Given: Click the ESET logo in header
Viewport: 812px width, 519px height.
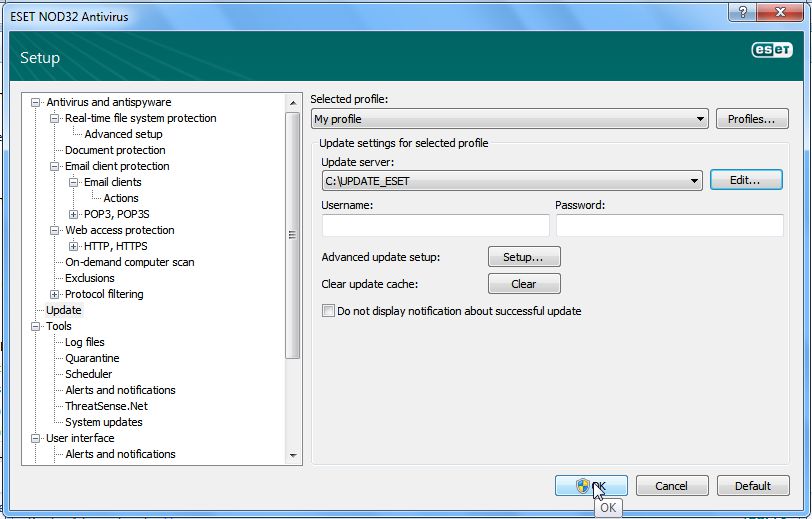Looking at the screenshot, I should 772,50.
